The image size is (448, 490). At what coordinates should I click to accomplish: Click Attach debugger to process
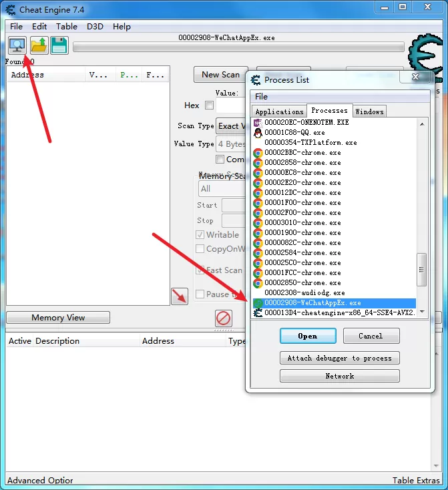(340, 358)
